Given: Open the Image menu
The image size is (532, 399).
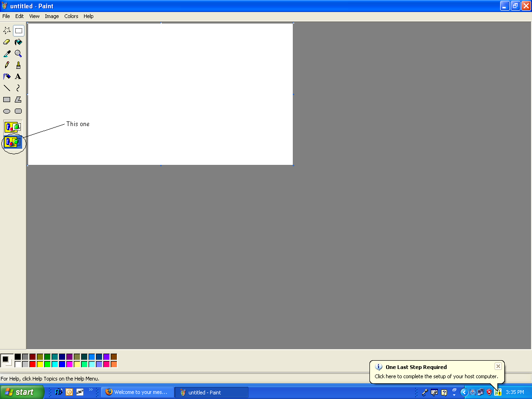Looking at the screenshot, I should coord(52,16).
